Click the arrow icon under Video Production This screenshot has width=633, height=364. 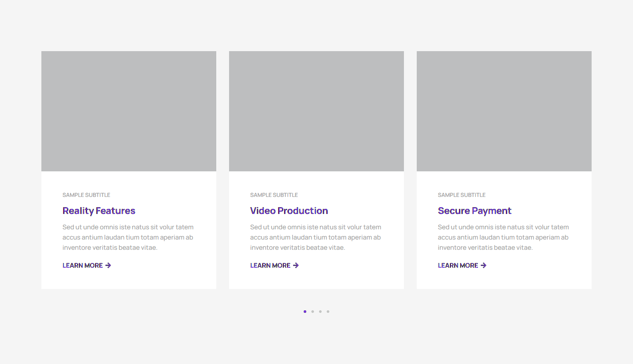(x=296, y=266)
